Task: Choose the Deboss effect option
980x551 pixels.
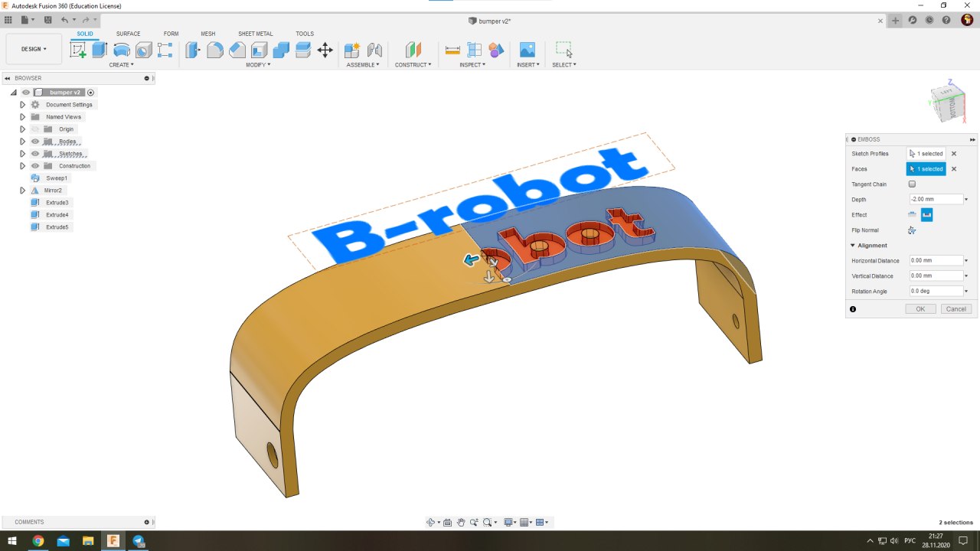Action: point(926,215)
